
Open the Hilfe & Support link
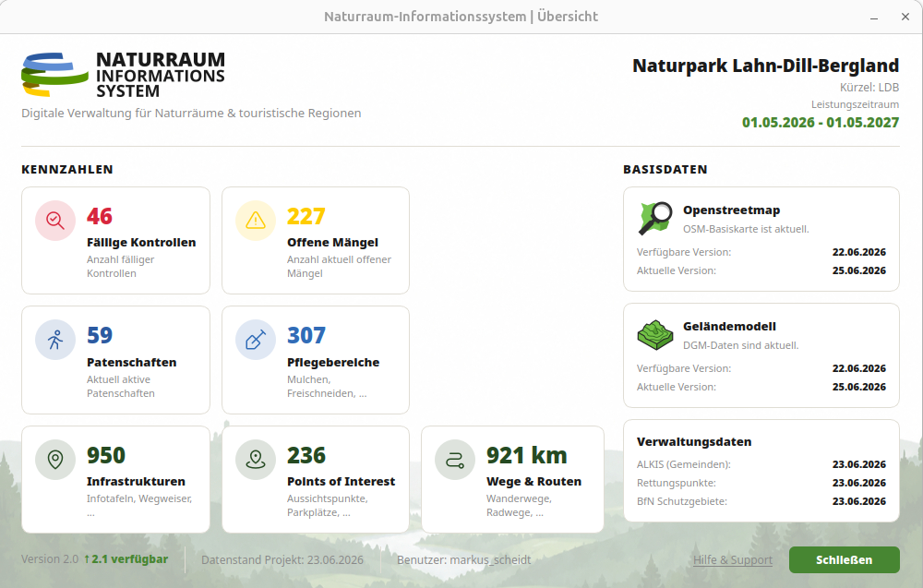[x=732, y=559]
